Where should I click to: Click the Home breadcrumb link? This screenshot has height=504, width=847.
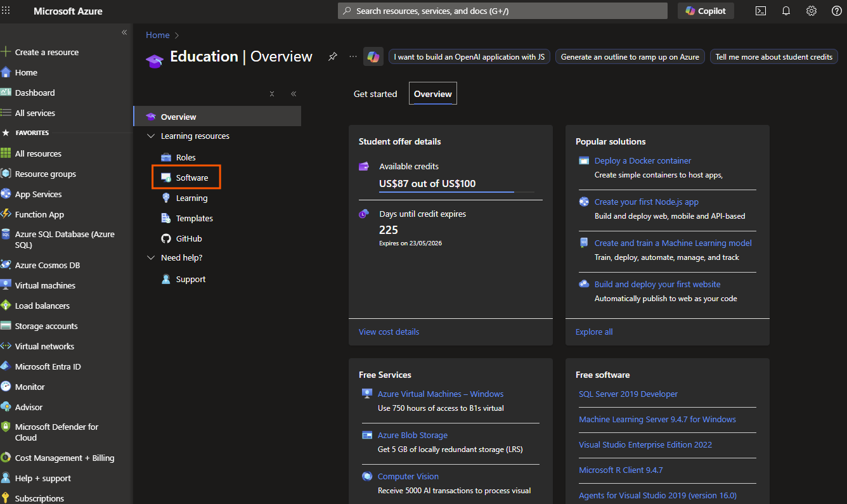(x=158, y=35)
